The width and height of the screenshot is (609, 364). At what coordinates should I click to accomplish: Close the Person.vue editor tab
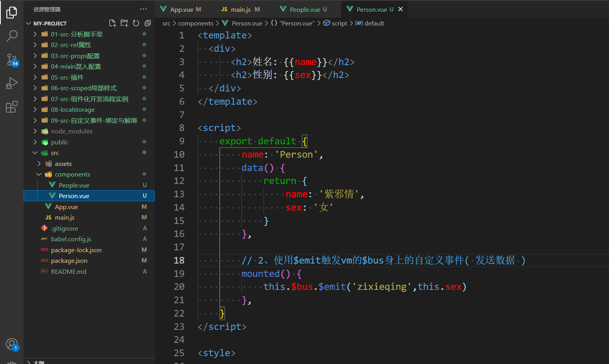coord(401,9)
